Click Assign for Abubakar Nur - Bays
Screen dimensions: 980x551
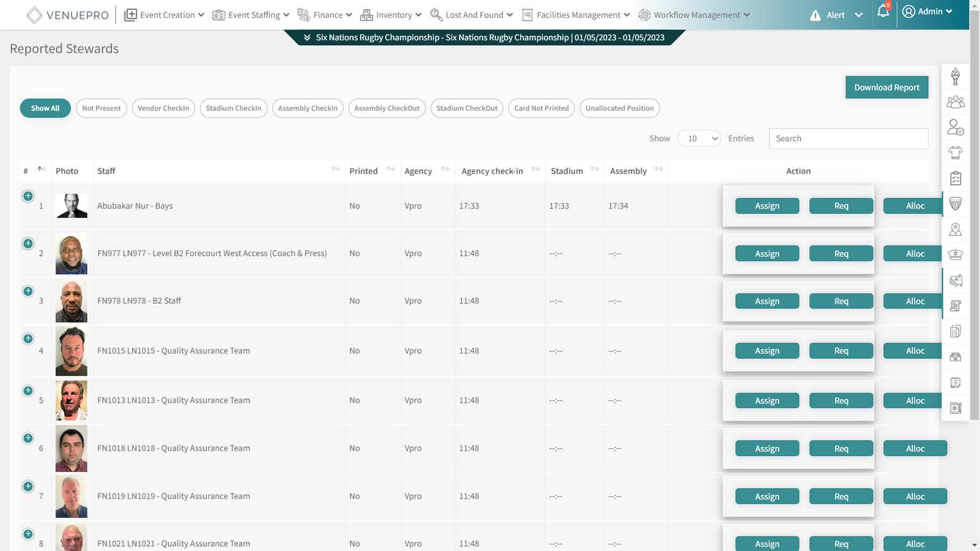(767, 206)
